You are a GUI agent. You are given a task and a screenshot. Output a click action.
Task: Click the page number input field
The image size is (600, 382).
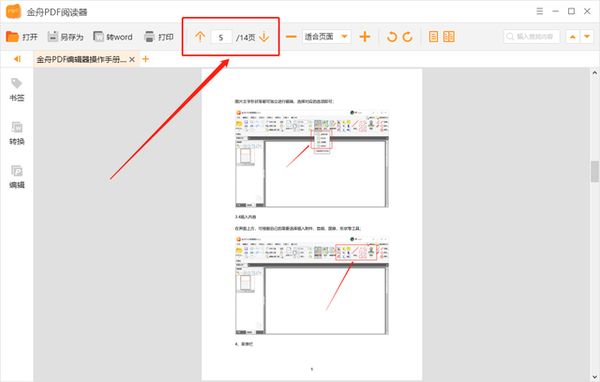click(x=221, y=37)
